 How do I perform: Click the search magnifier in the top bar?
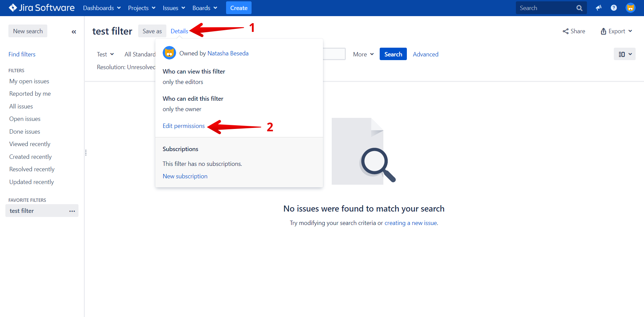[x=579, y=8]
